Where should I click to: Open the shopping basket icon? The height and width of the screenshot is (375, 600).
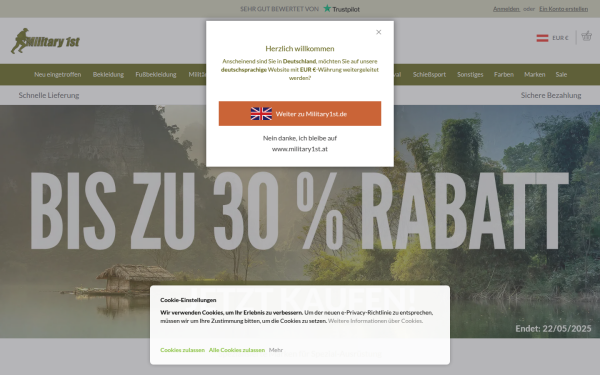pos(586,36)
